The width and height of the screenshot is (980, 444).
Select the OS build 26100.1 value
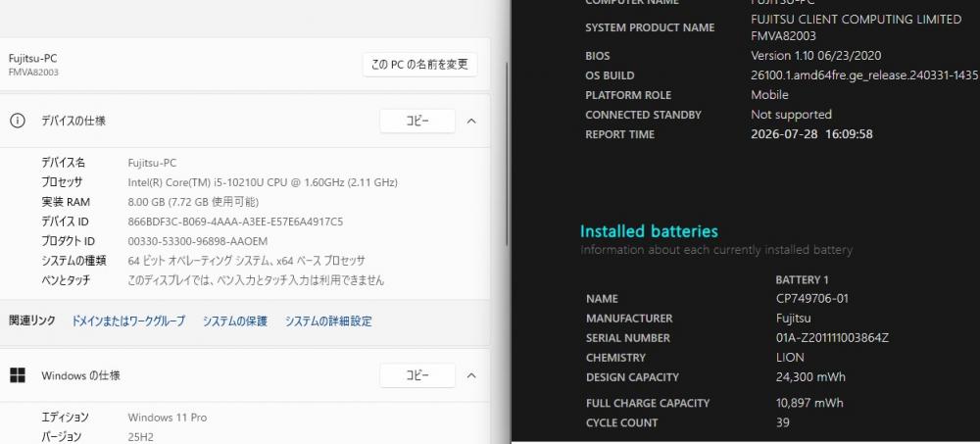coord(864,75)
